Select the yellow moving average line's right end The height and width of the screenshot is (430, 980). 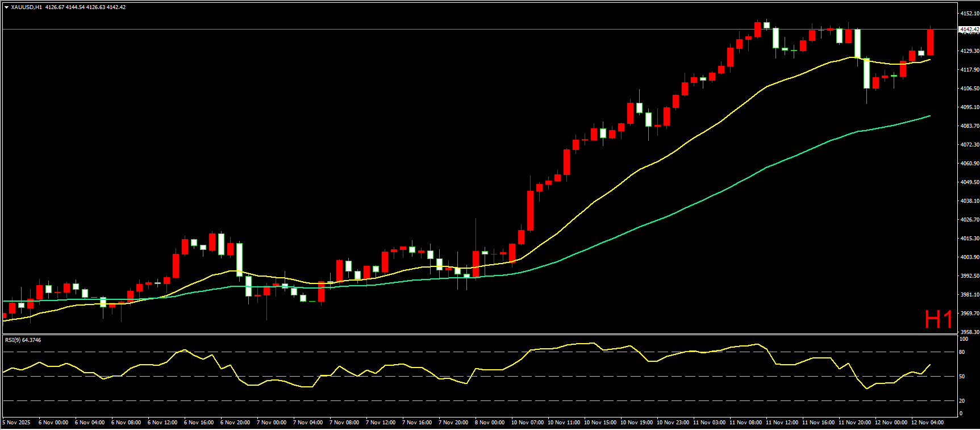(x=929, y=59)
